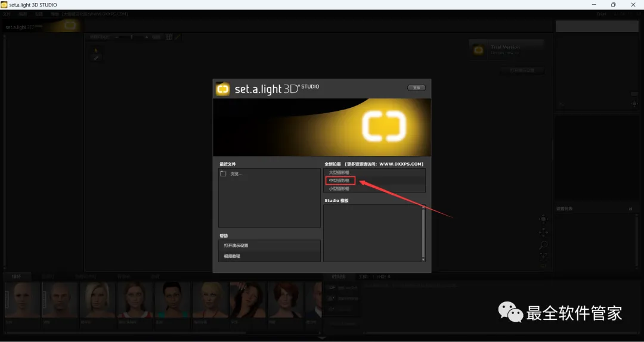Click the 支持 button in the welcome dialog
This screenshot has width=644, height=342.
[416, 88]
